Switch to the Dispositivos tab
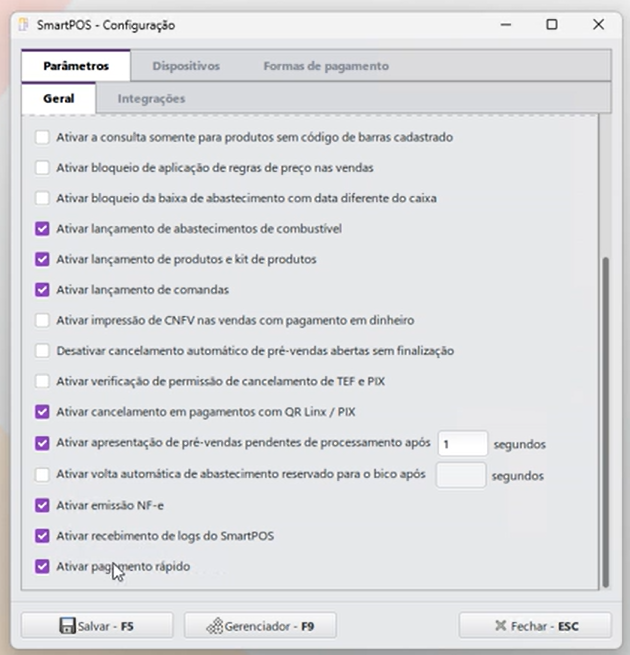Screen dimensions: 630x655 point(186,66)
